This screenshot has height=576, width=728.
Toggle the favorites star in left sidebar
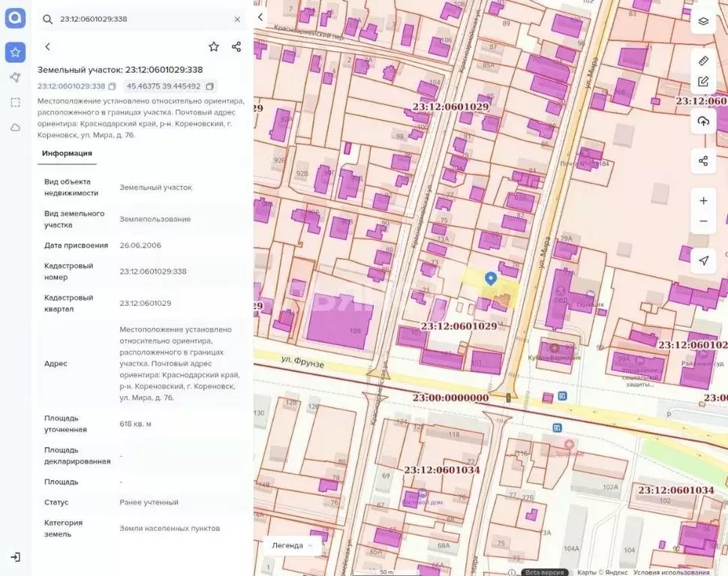(15, 52)
